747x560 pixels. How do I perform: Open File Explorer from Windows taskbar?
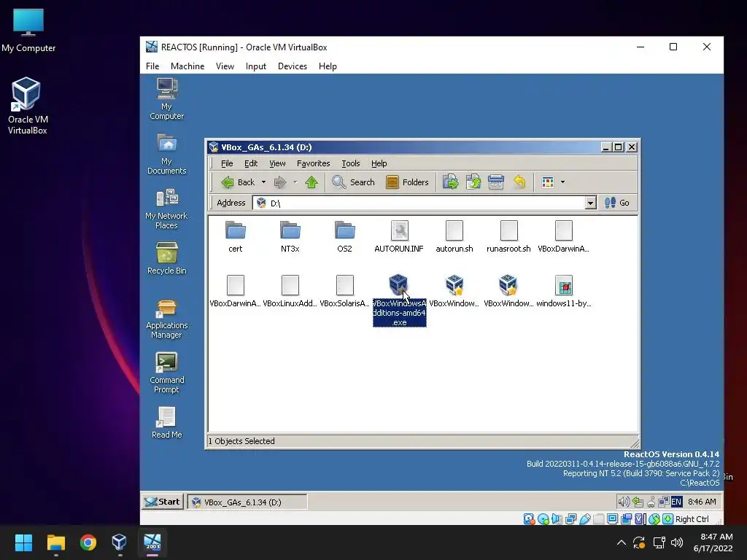coord(55,542)
